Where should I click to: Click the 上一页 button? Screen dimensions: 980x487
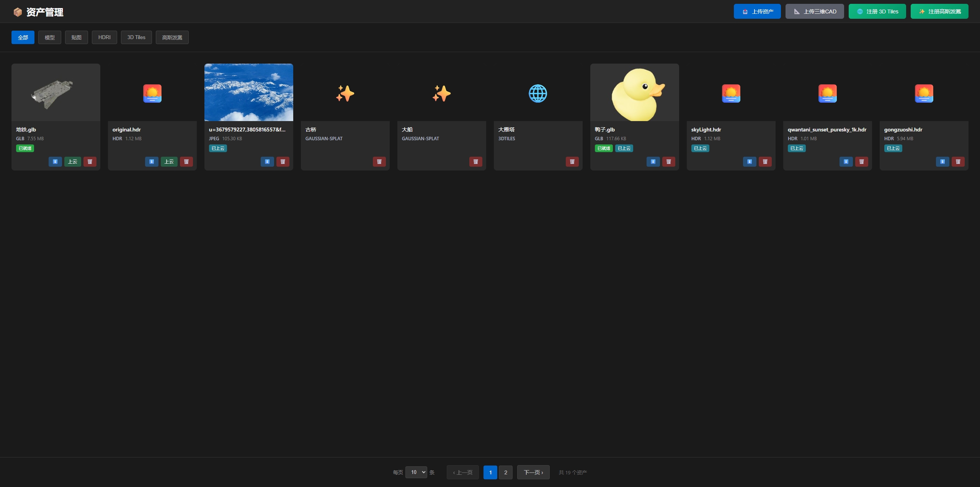(x=463, y=472)
